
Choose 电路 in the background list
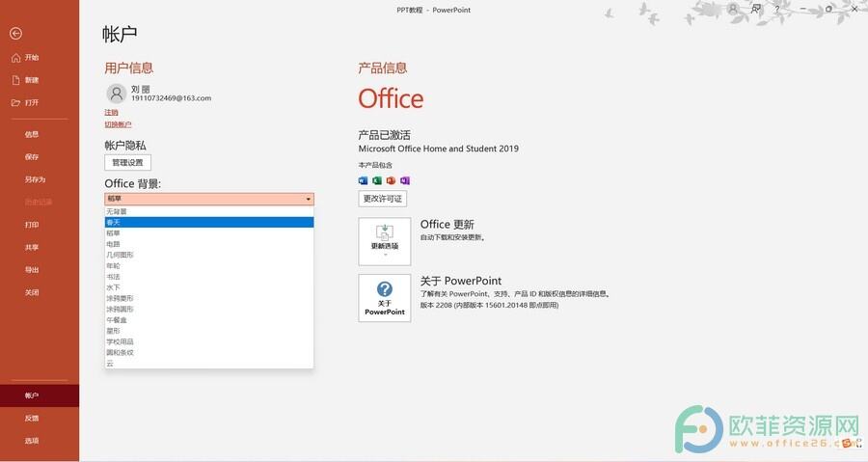(x=209, y=244)
